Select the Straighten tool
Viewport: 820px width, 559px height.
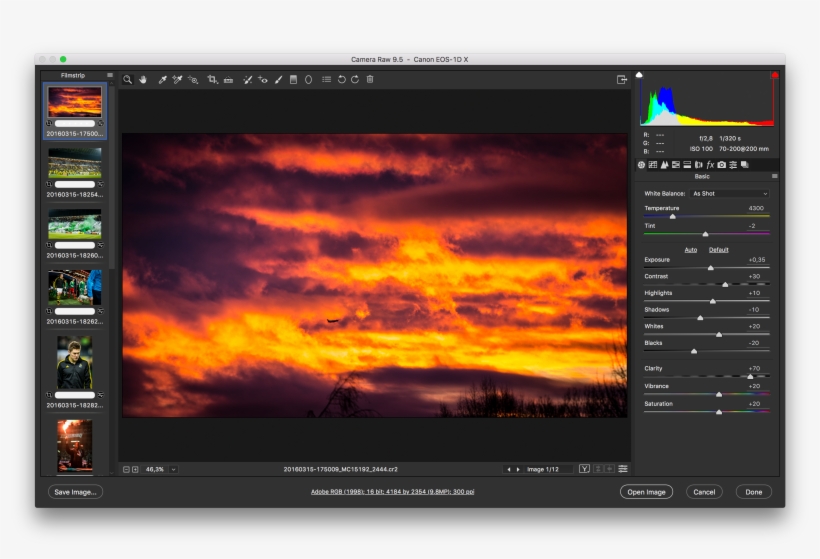(228, 79)
